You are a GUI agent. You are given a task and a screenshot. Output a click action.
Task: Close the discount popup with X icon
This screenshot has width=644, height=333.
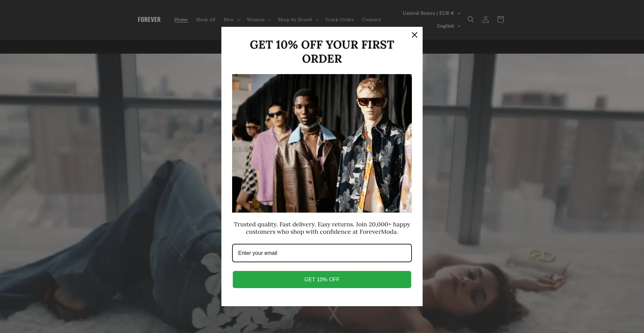point(415,35)
